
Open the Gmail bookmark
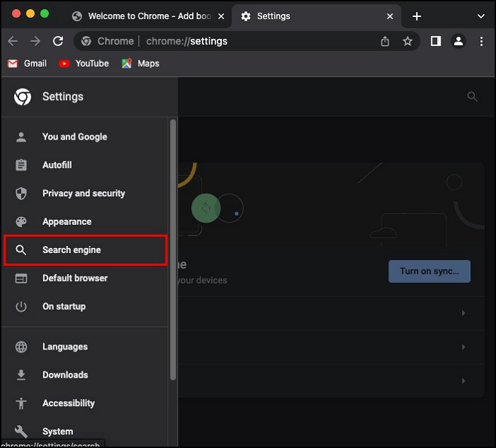tap(27, 63)
